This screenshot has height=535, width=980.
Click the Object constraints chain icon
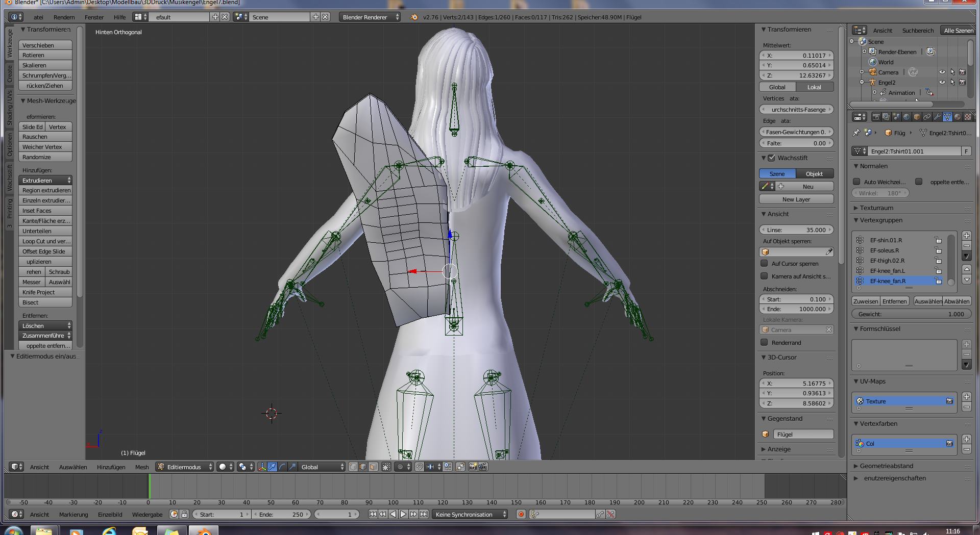click(x=927, y=117)
